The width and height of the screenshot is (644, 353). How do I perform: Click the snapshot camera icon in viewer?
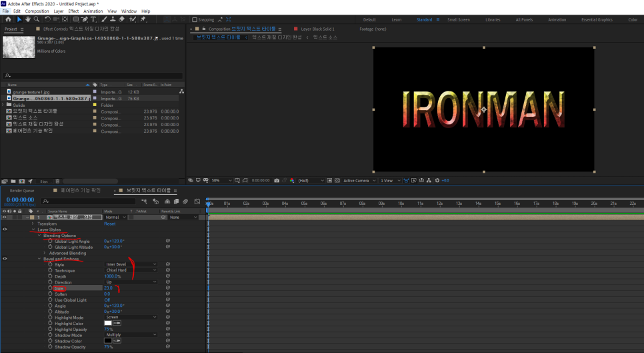(x=277, y=180)
